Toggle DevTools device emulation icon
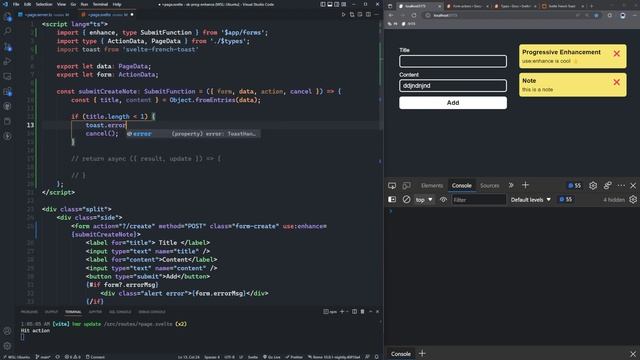Screen dimensions: 640x360 (x=406, y=186)
